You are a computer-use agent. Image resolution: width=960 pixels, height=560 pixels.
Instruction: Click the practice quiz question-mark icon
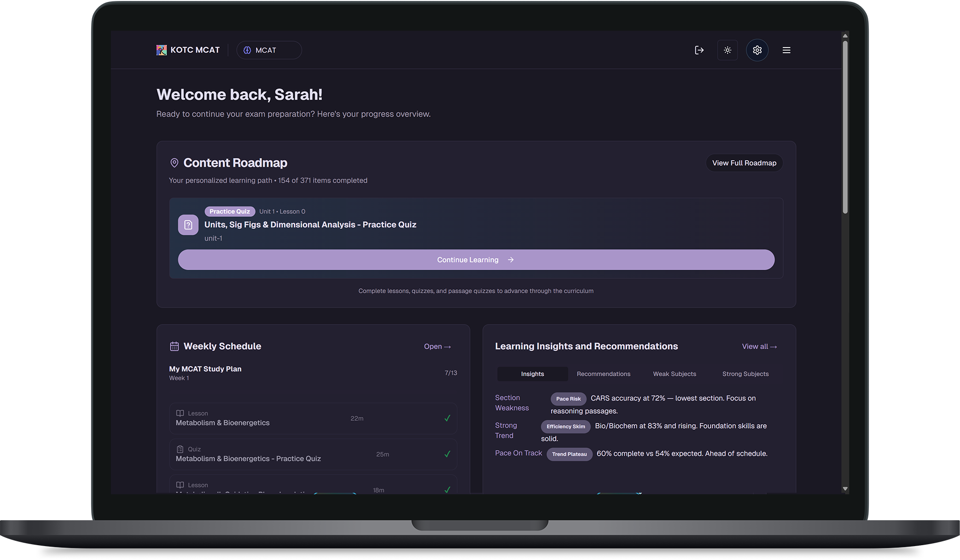(188, 225)
